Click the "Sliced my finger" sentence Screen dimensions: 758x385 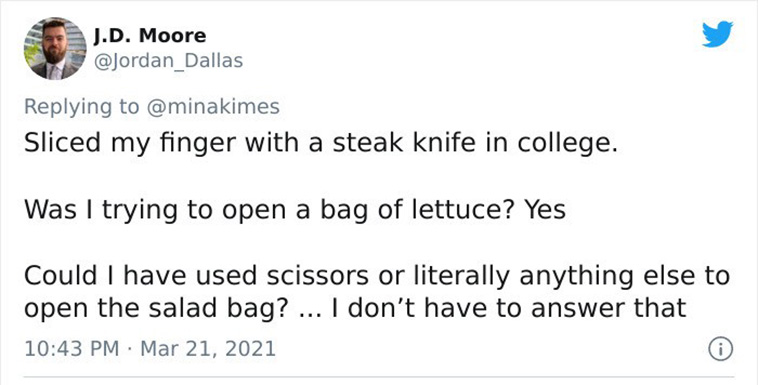coord(321,143)
